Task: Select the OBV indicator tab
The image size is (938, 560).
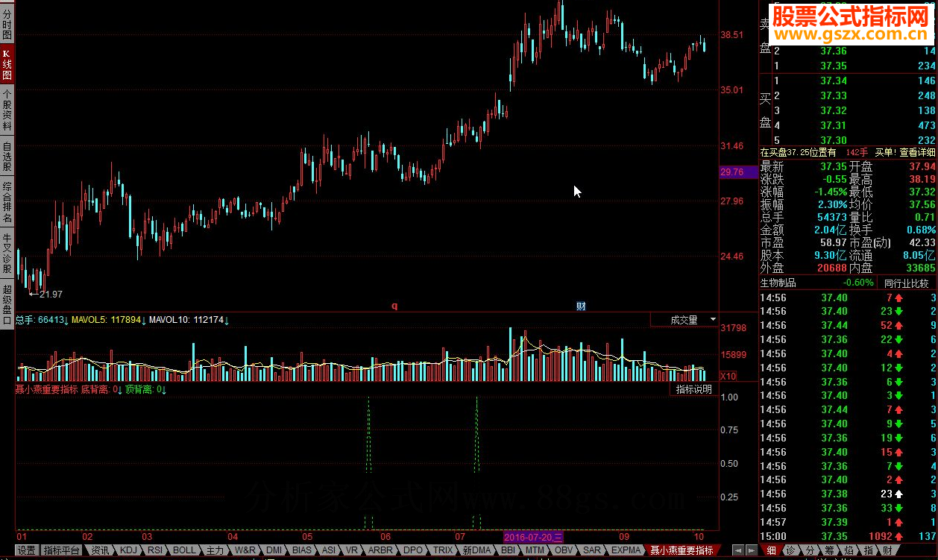Action: pyautogui.click(x=564, y=550)
